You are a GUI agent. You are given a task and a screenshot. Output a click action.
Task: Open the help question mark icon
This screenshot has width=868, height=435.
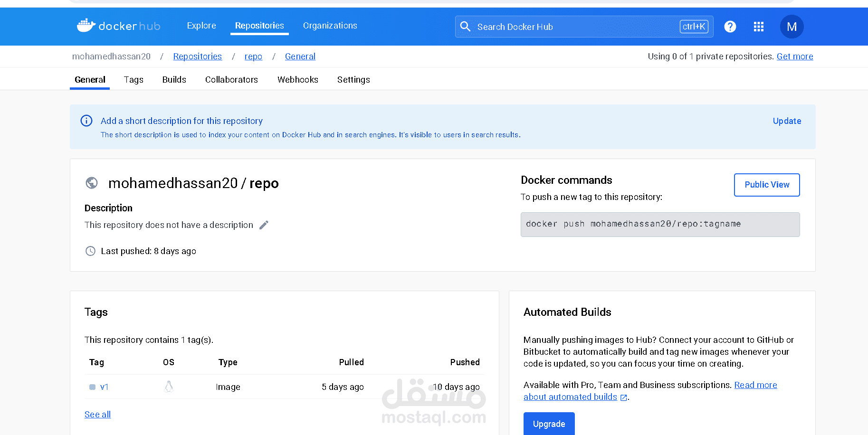pos(730,27)
